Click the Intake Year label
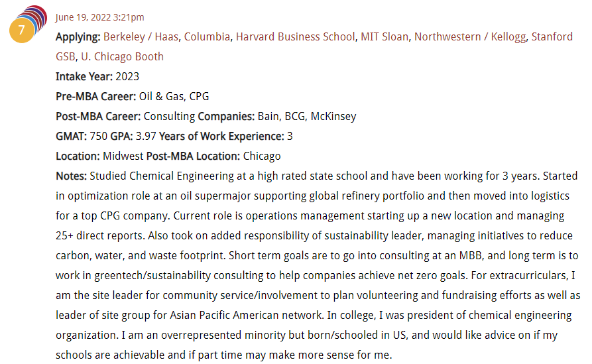Image resolution: width=592 pixels, height=364 pixels. point(84,77)
